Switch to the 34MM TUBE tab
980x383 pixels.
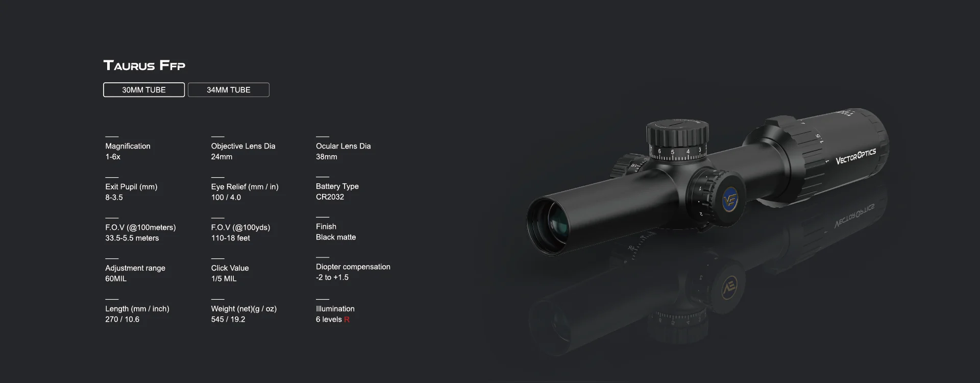click(229, 90)
